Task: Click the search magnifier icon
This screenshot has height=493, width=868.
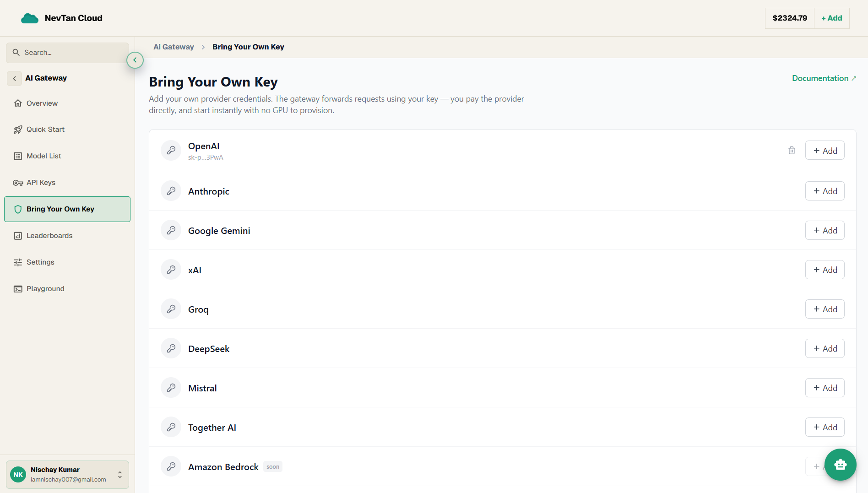Action: [x=16, y=53]
